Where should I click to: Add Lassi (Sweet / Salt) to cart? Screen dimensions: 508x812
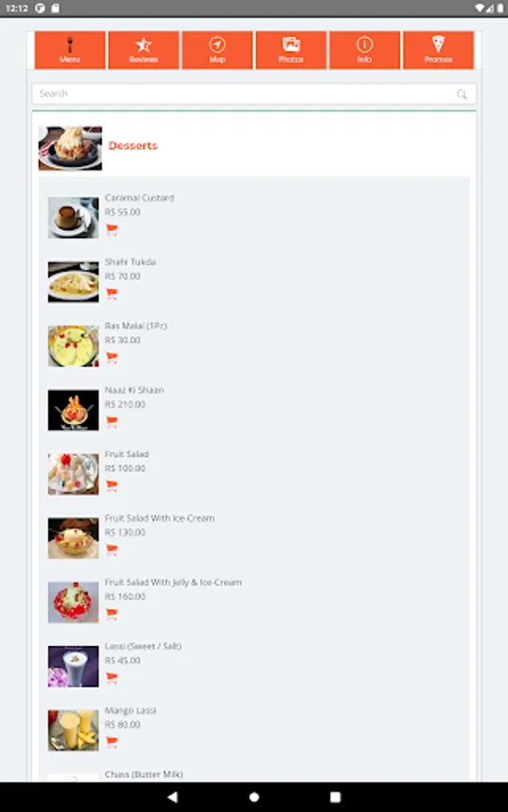(112, 678)
